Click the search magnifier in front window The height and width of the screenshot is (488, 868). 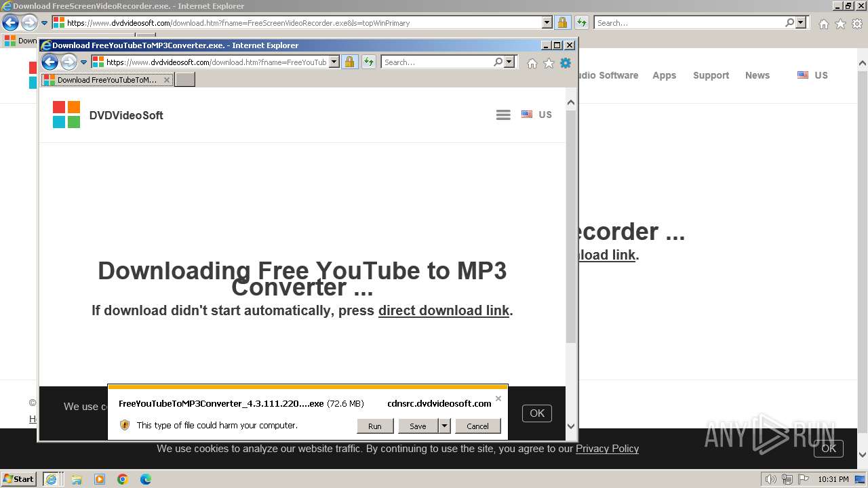[498, 62]
